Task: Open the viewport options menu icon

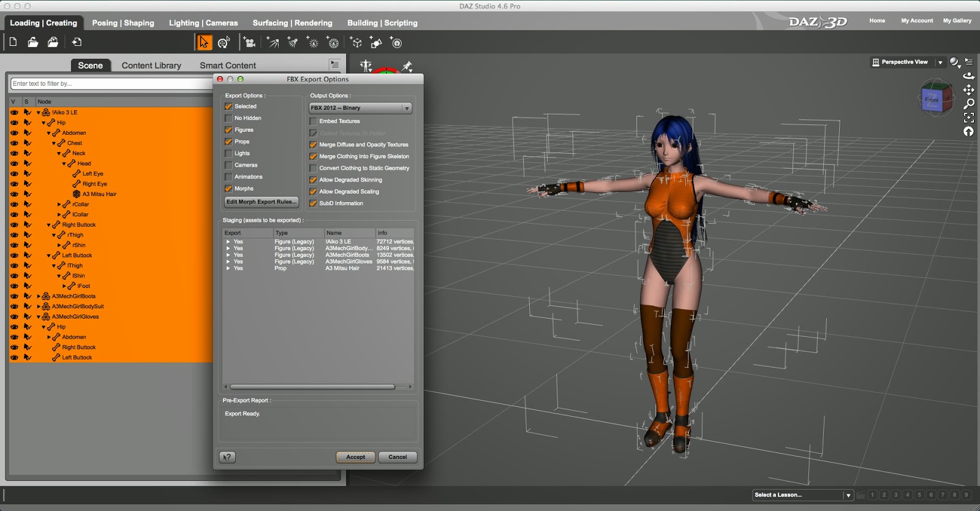Action: click(969, 62)
